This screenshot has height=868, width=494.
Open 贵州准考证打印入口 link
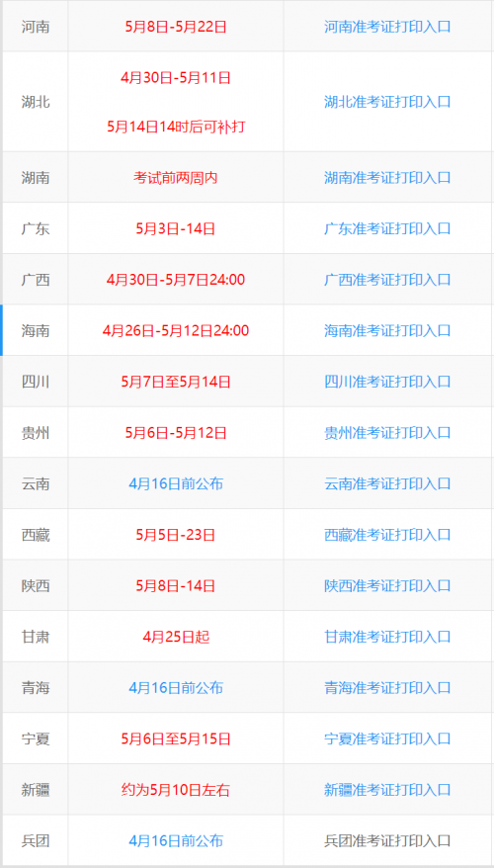[x=387, y=432]
